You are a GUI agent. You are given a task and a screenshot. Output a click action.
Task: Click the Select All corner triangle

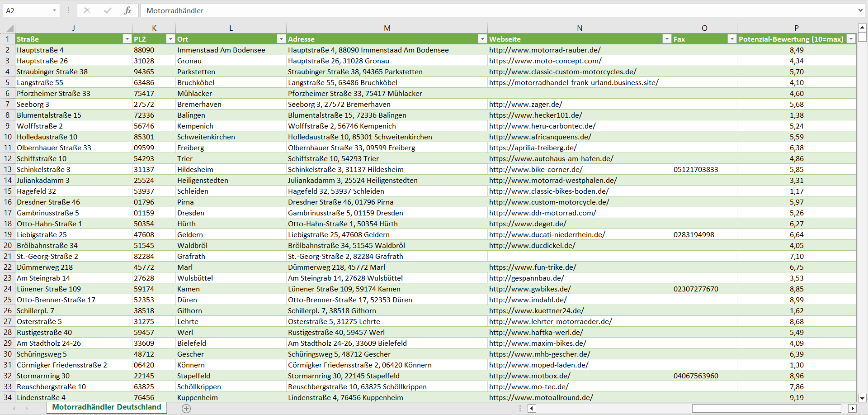[x=9, y=28]
